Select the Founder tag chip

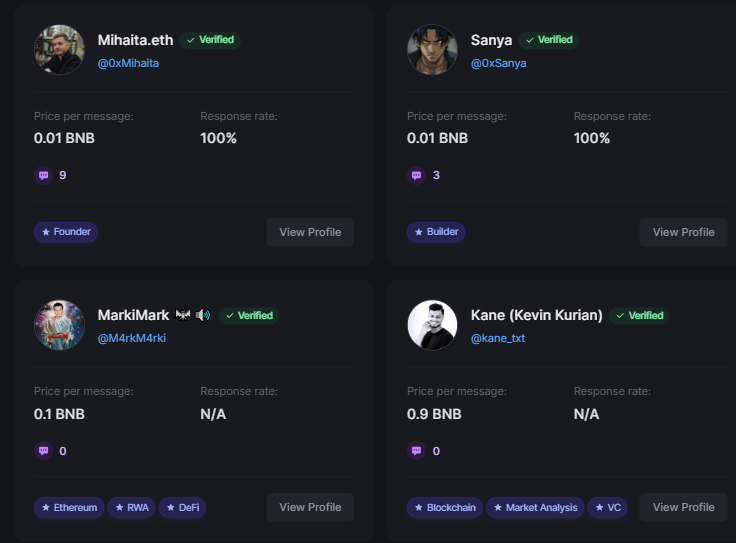coord(66,232)
